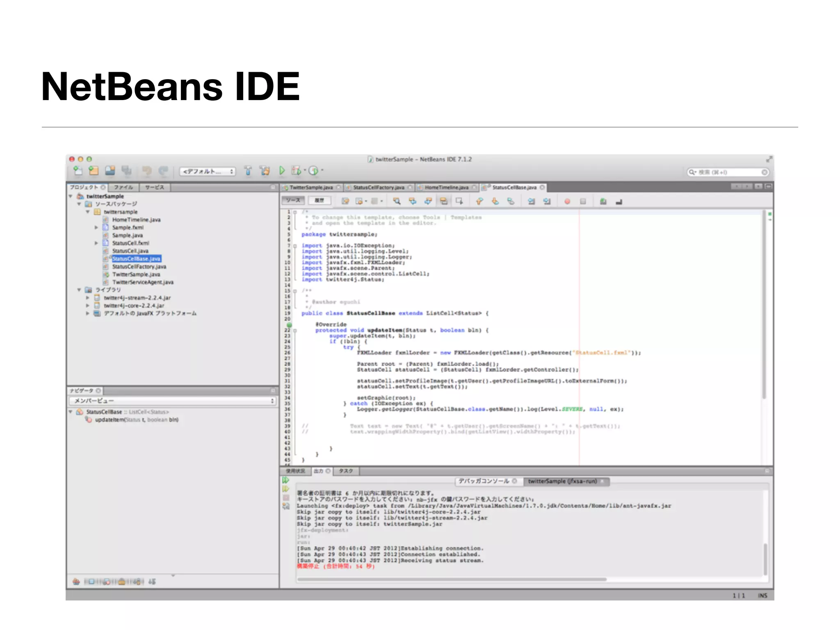Click the Debug Project toolbar icon
Image resolution: width=840 pixels, height=630 pixels.
(296, 171)
